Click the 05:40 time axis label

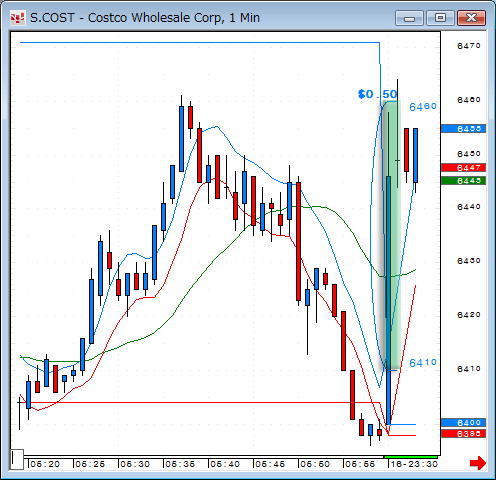pos(225,464)
